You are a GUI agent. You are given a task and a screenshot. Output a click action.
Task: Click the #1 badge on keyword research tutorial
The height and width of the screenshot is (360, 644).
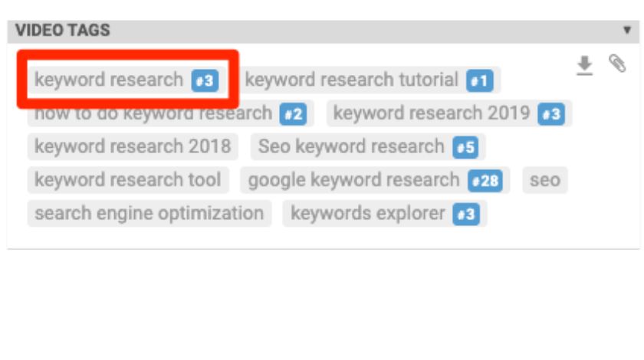click(x=479, y=80)
